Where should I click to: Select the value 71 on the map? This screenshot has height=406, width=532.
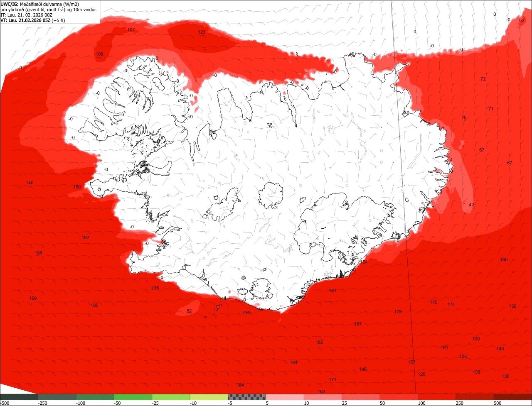pos(491,109)
